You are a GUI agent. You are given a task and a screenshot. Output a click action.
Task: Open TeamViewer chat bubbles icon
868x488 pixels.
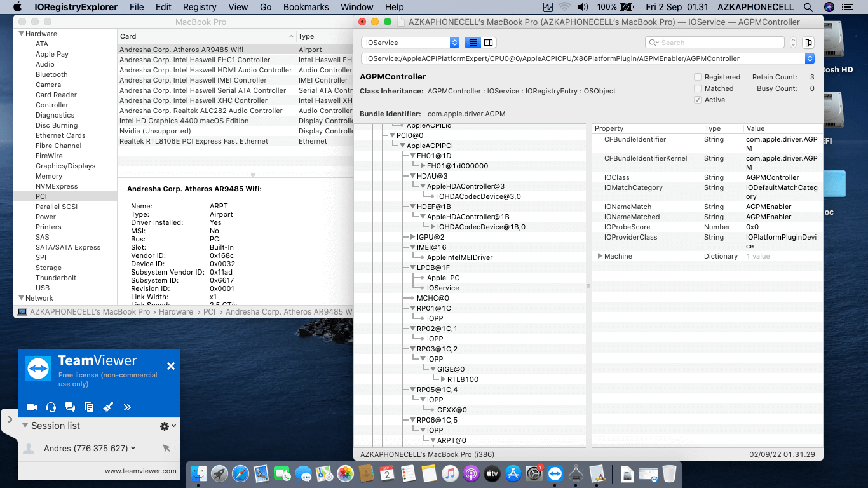70,407
